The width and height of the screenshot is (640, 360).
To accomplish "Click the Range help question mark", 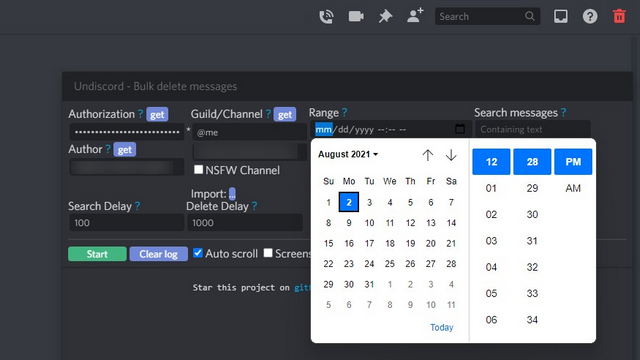I will point(344,112).
